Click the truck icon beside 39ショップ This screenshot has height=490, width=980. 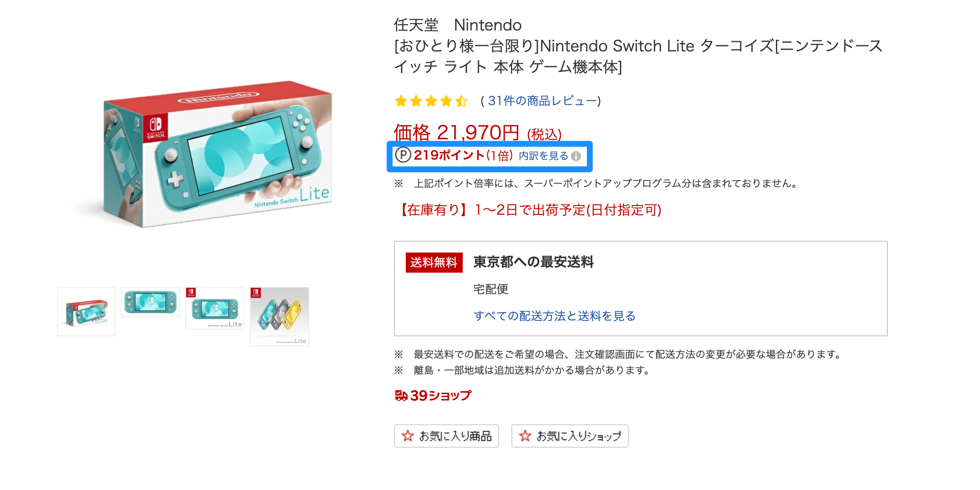tap(401, 394)
